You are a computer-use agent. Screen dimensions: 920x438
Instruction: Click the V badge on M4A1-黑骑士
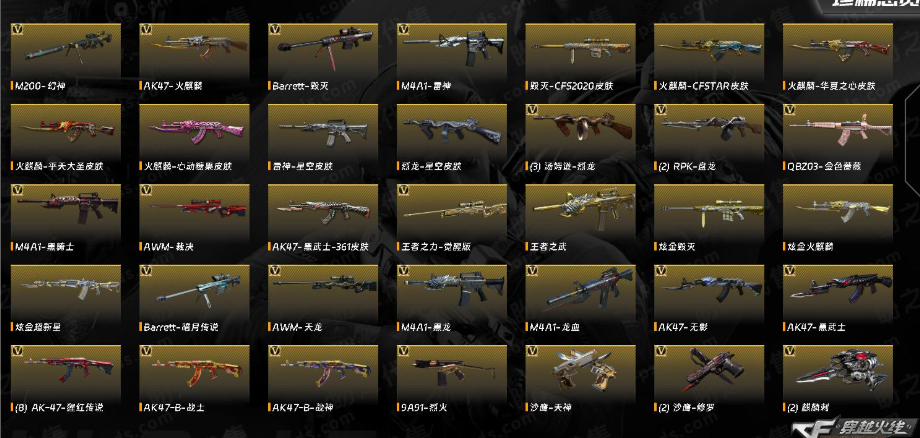click(17, 191)
